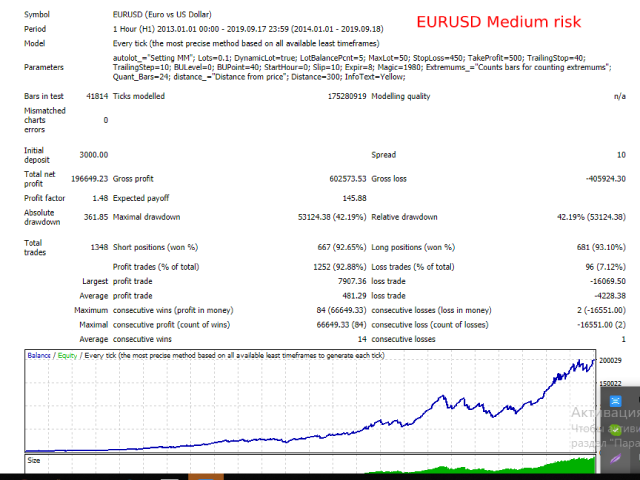Click Average profit trade value 481.29
Screen dimensions: 640x480
354,296
